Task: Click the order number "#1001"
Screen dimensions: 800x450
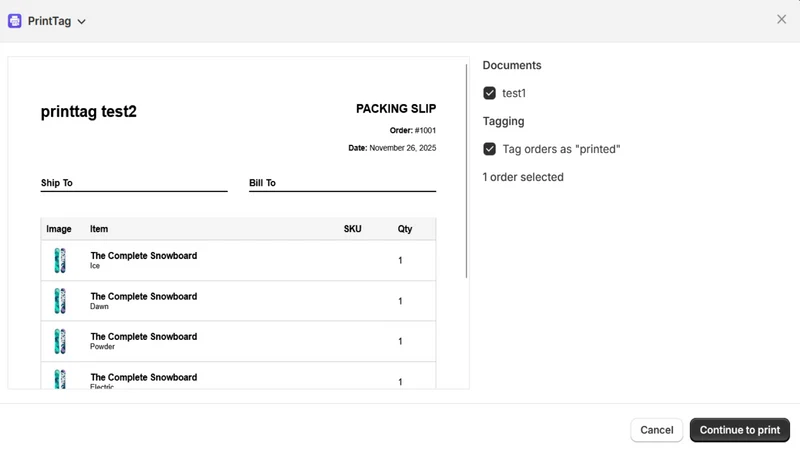Action: [x=425, y=131]
